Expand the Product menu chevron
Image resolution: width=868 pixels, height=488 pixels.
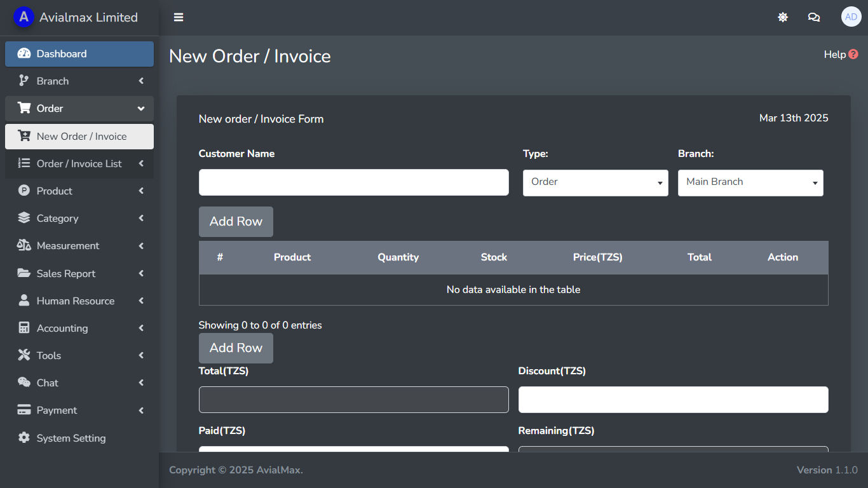[x=141, y=191]
